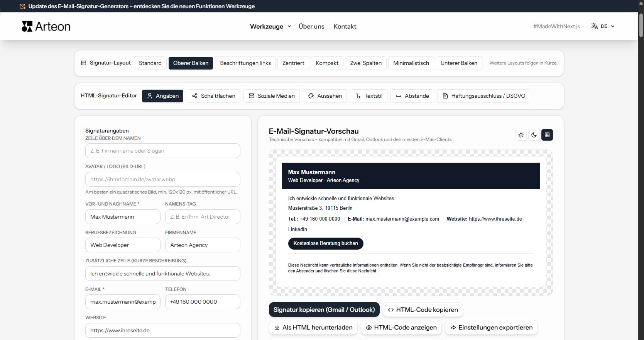
Task: Click Kostenlose Beratung buchen in preview
Action: tap(326, 243)
